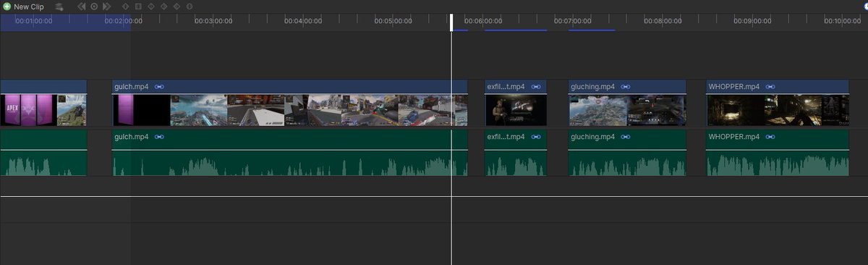
Task: Click the WHOPPER.mp4 video thumbnail strip
Action: 778,110
